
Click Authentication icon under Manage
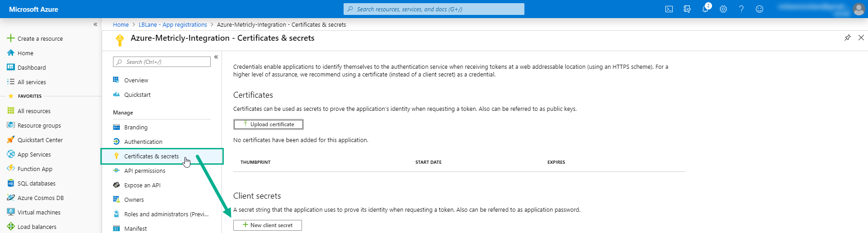(116, 142)
